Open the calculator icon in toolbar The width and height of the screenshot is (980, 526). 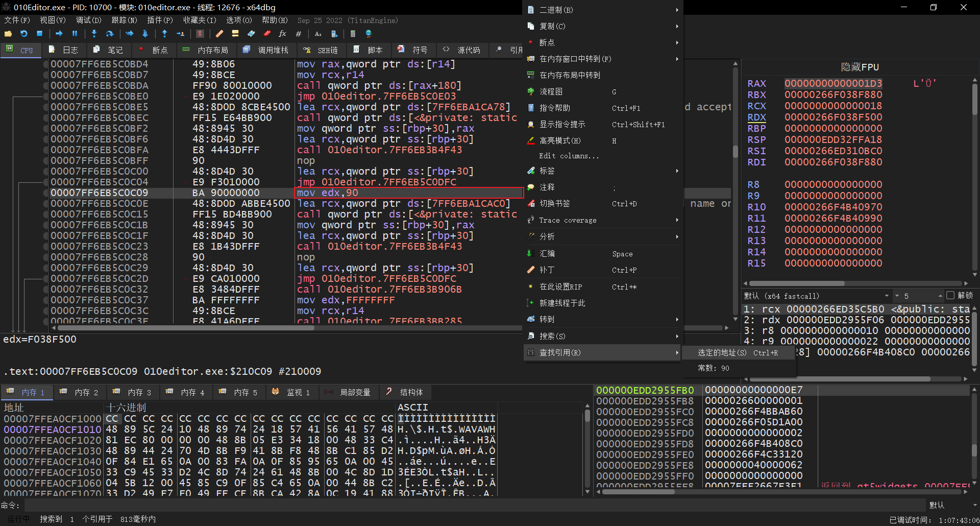[353, 34]
